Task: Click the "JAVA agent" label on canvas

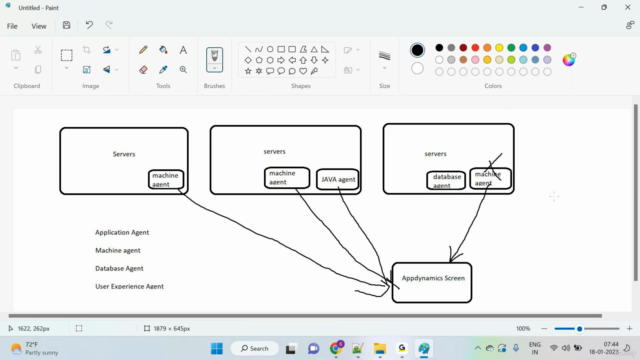Action: click(338, 179)
